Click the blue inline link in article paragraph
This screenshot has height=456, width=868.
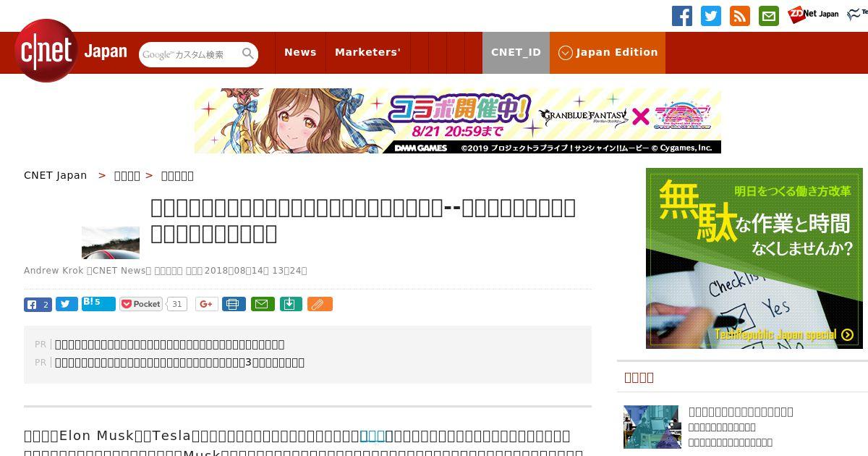373,436
